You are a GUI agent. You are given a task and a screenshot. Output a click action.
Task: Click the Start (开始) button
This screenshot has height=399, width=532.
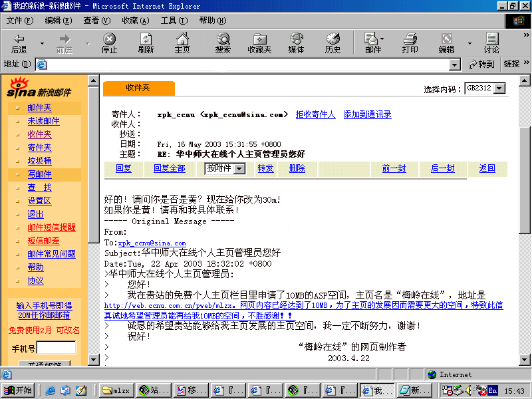[x=19, y=390]
